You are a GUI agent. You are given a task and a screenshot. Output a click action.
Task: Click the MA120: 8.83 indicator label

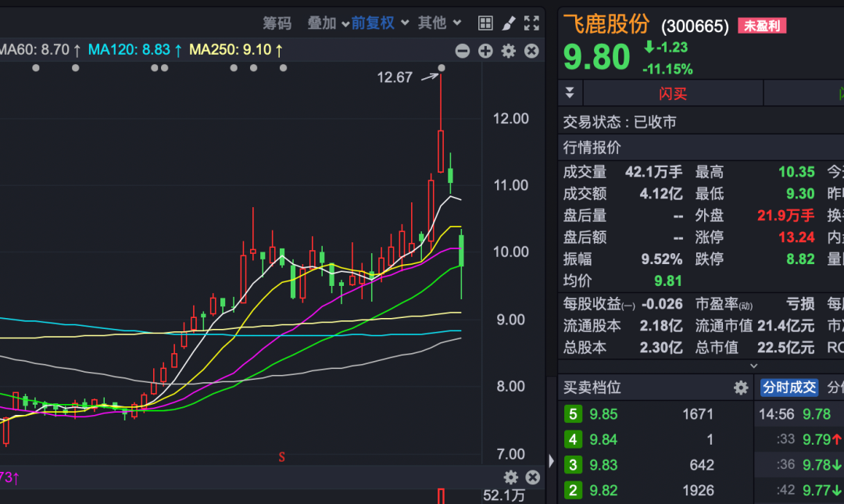134,50
